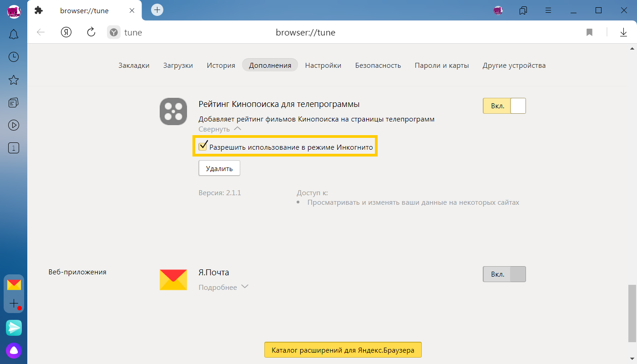Screen dimensions: 637x364
Task: Bookmark this page with the flag icon
Action: [x=590, y=32]
